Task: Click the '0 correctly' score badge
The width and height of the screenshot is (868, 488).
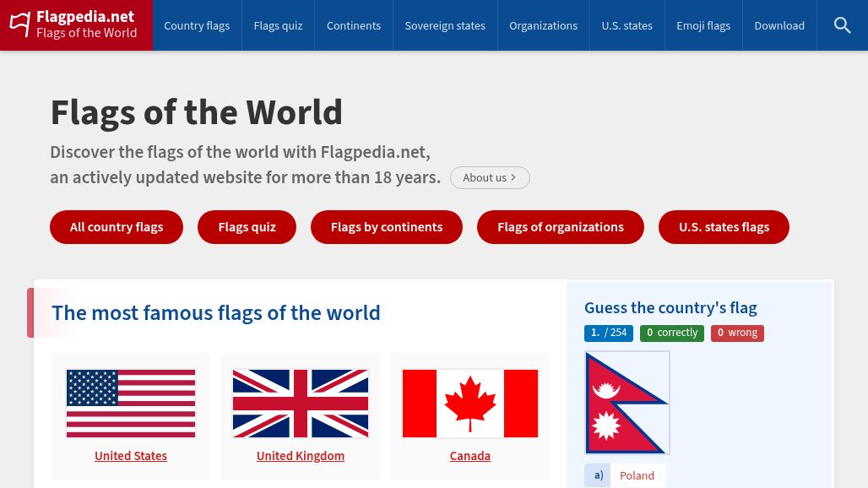Action: click(x=672, y=333)
